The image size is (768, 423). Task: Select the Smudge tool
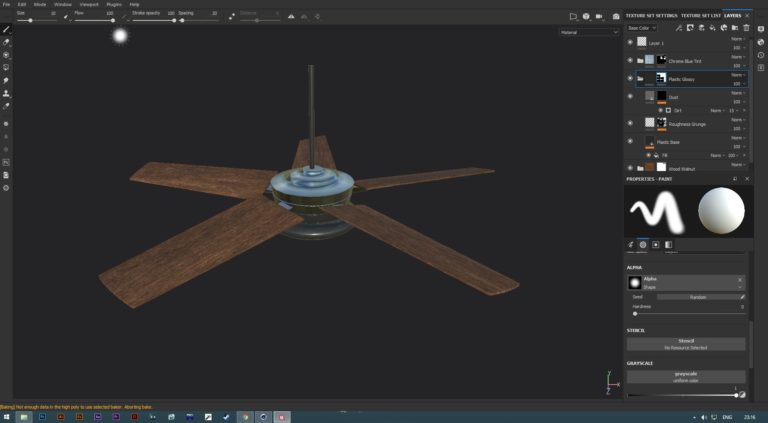(x=6, y=80)
